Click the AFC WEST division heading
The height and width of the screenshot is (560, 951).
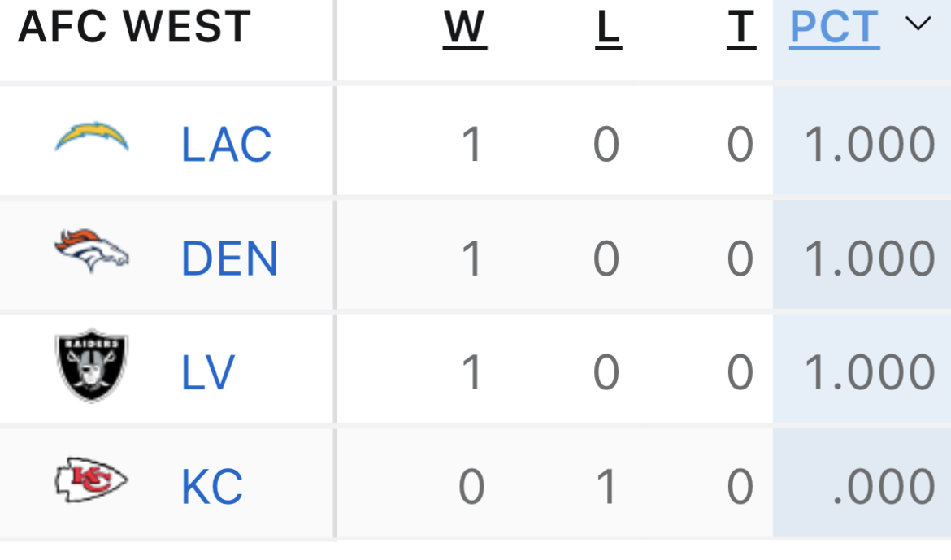pos(135,27)
